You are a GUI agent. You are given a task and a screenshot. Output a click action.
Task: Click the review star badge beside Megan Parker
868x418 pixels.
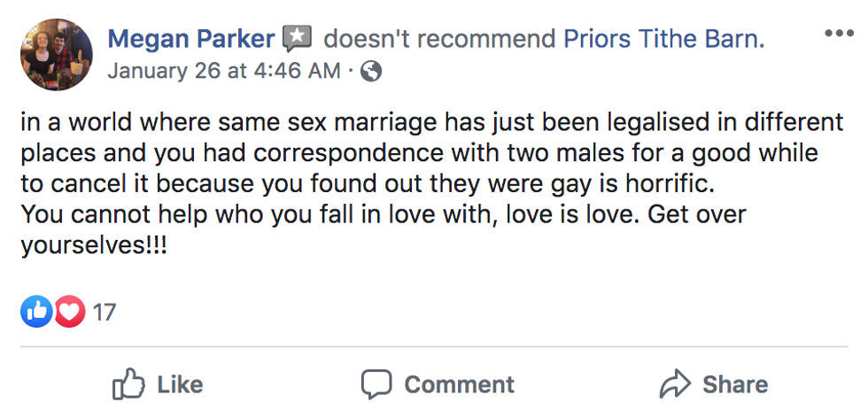click(298, 39)
